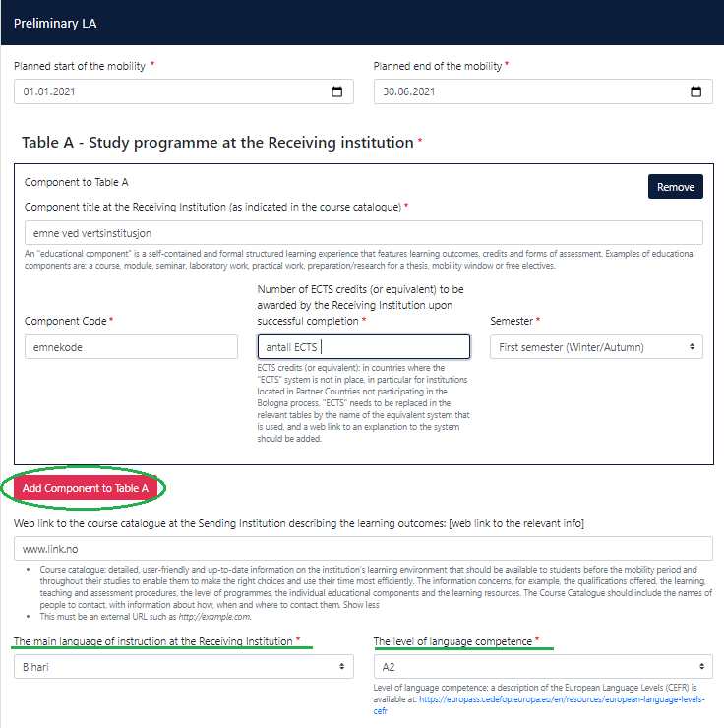This screenshot has height=728, width=724.
Task: Click the Semester field label
Action: coord(513,321)
